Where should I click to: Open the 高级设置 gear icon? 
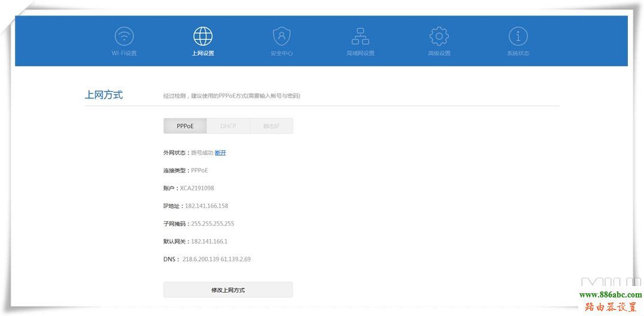tap(439, 36)
